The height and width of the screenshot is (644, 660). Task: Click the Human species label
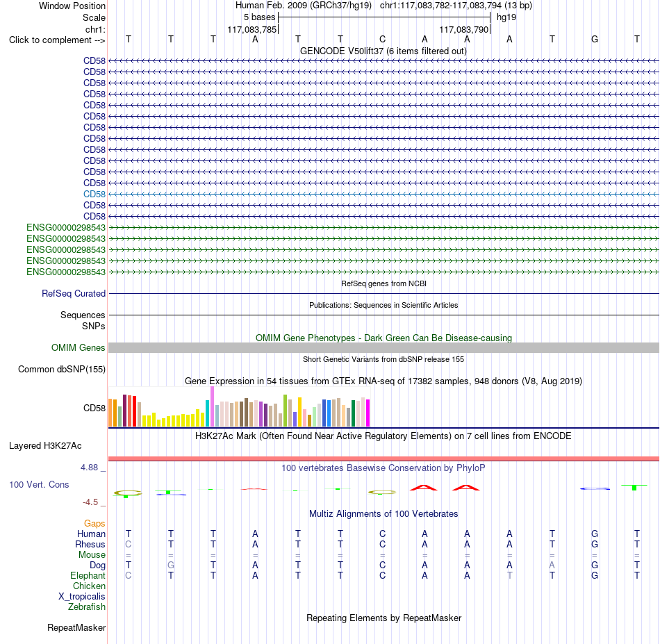tap(91, 534)
